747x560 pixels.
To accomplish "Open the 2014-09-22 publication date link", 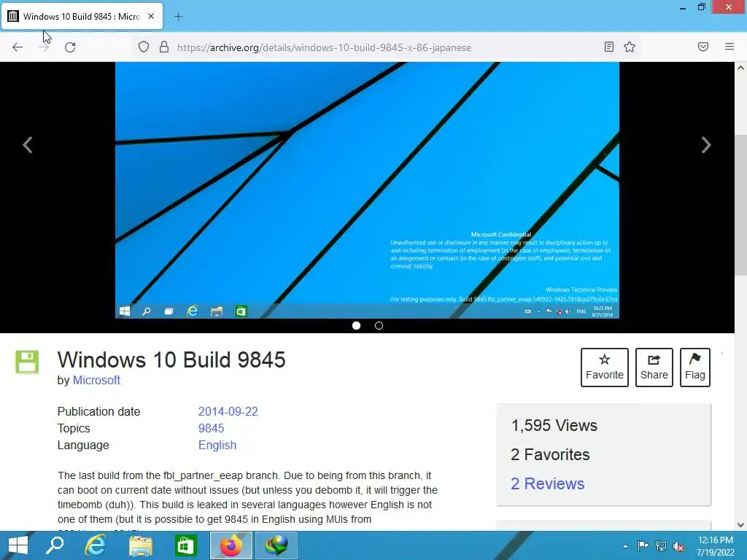I will (228, 411).
